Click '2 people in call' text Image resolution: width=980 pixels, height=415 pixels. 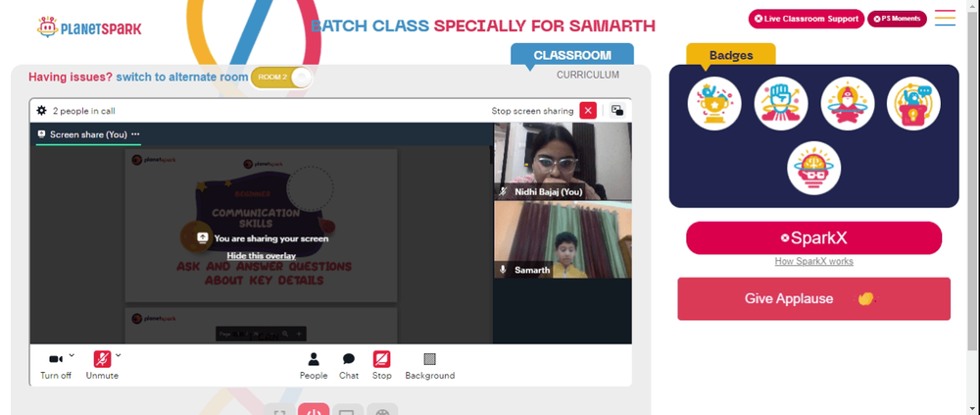click(83, 111)
